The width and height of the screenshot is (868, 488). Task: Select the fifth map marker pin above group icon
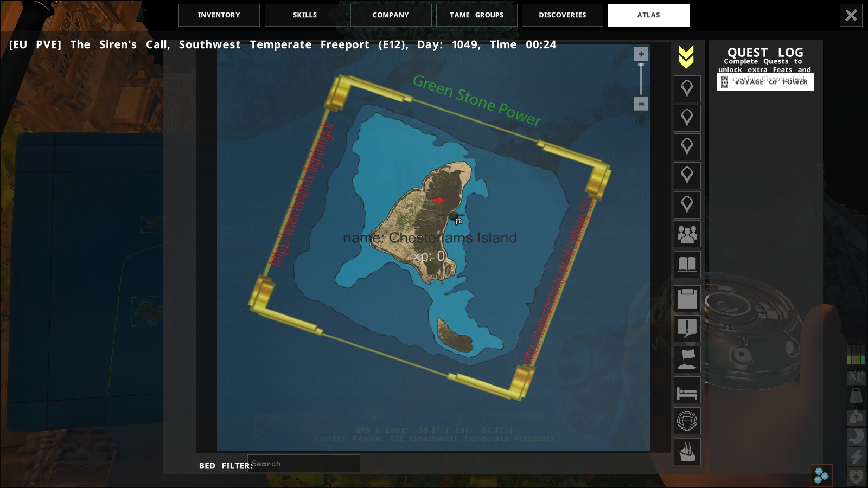pyautogui.click(x=687, y=205)
